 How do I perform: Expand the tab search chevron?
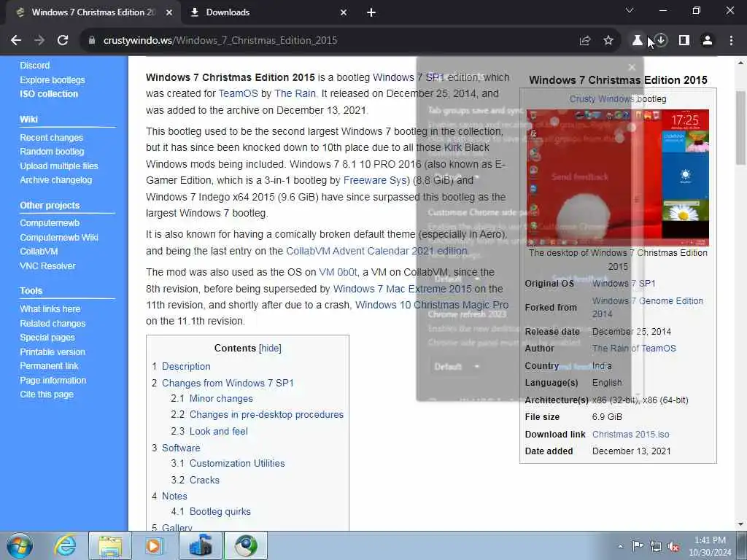click(630, 10)
